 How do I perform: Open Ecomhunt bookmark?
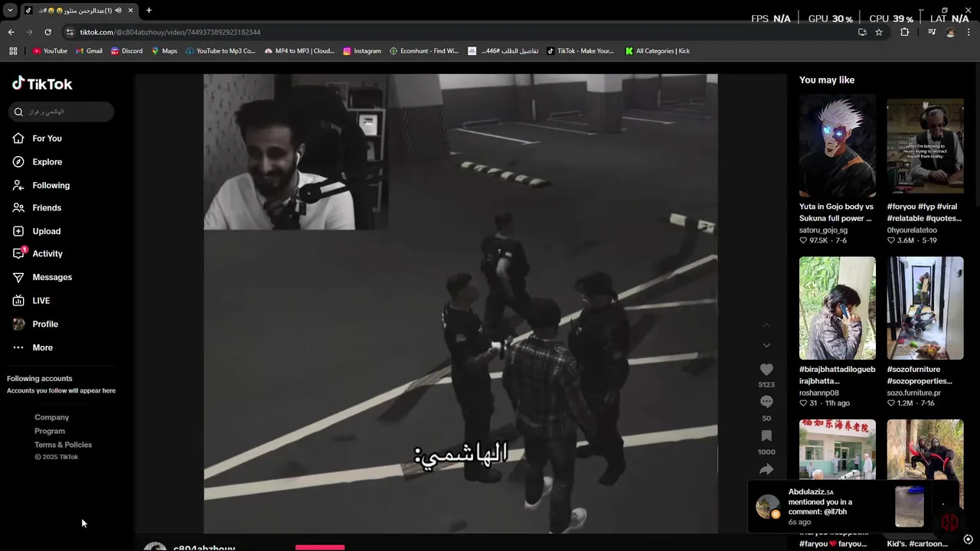click(424, 51)
